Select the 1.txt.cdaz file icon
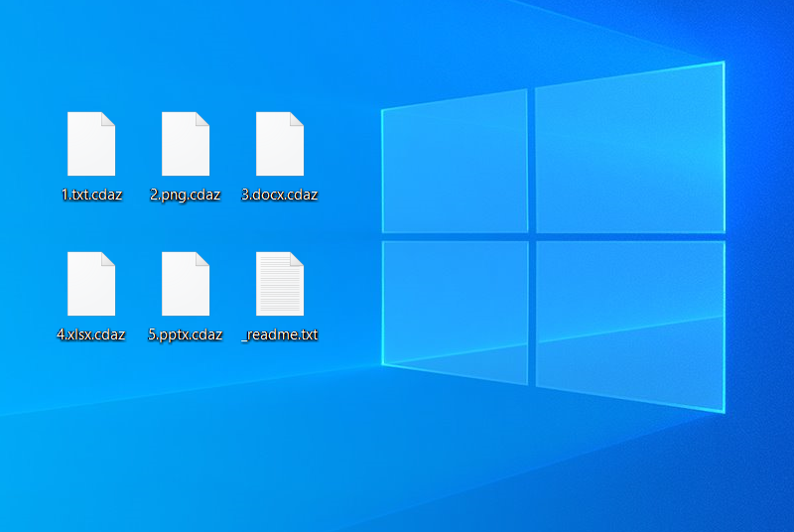 91,144
